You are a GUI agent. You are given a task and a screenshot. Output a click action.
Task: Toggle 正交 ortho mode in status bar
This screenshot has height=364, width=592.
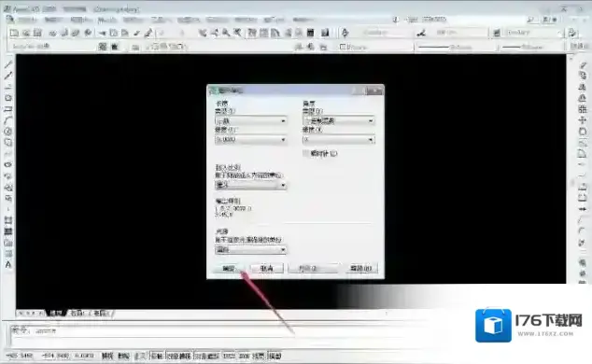tap(141, 356)
